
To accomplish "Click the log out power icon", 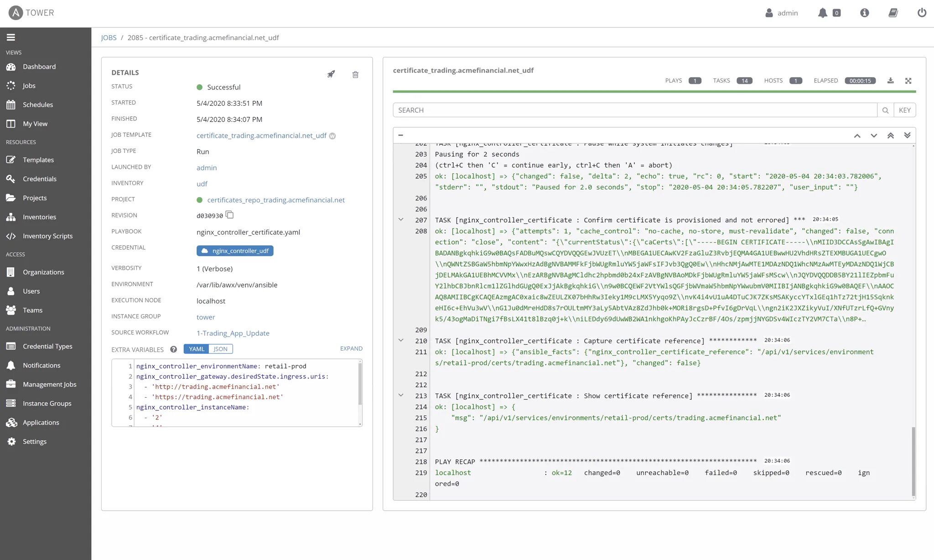I will (922, 13).
